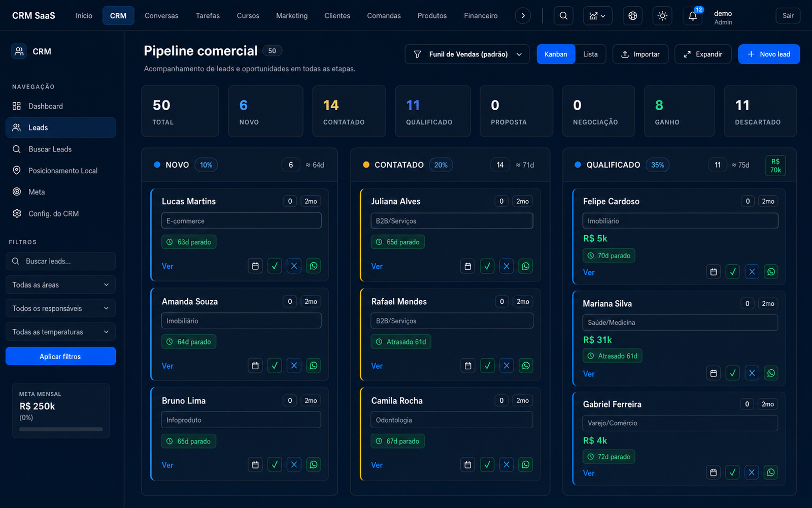Click calendar icon on Felipe Cardoso card
The width and height of the screenshot is (812, 508).
714,272
